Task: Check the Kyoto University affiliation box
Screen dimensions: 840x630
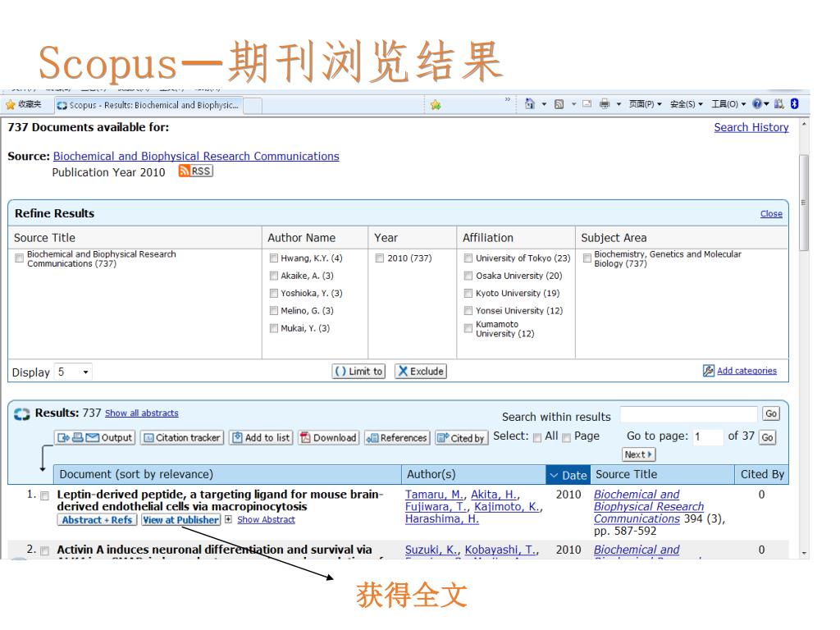Action: (468, 294)
